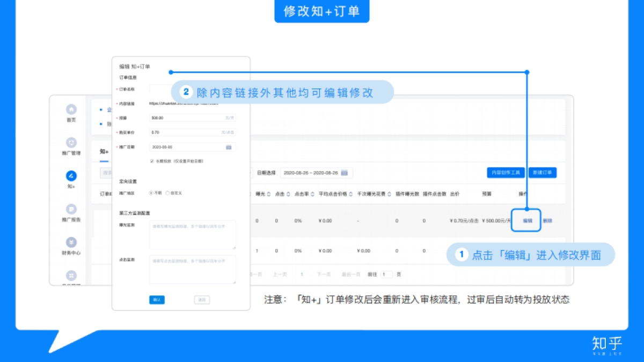The width and height of the screenshot is (644, 362).
Task: Click the 前往 page number input field
Action: (x=387, y=274)
